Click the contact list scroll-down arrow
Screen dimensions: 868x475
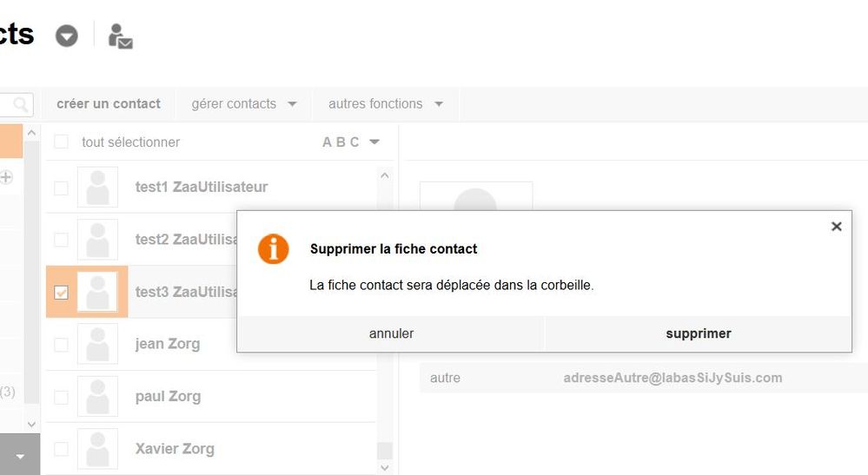click(386, 468)
